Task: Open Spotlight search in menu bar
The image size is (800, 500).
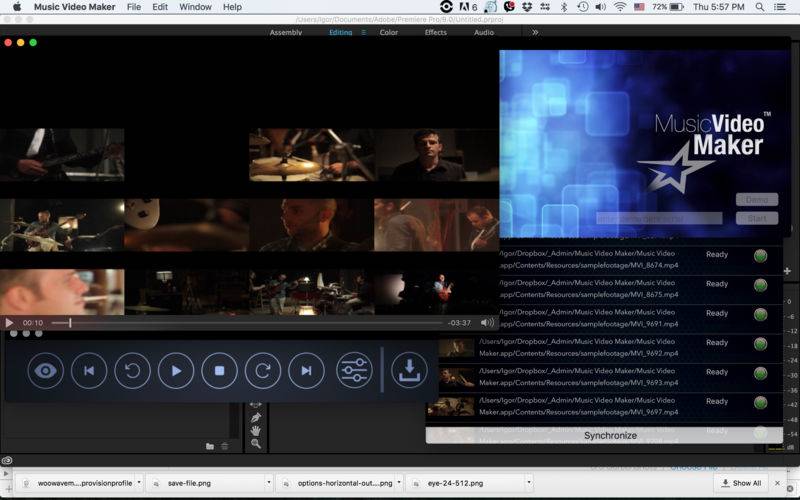Action: tap(760, 7)
